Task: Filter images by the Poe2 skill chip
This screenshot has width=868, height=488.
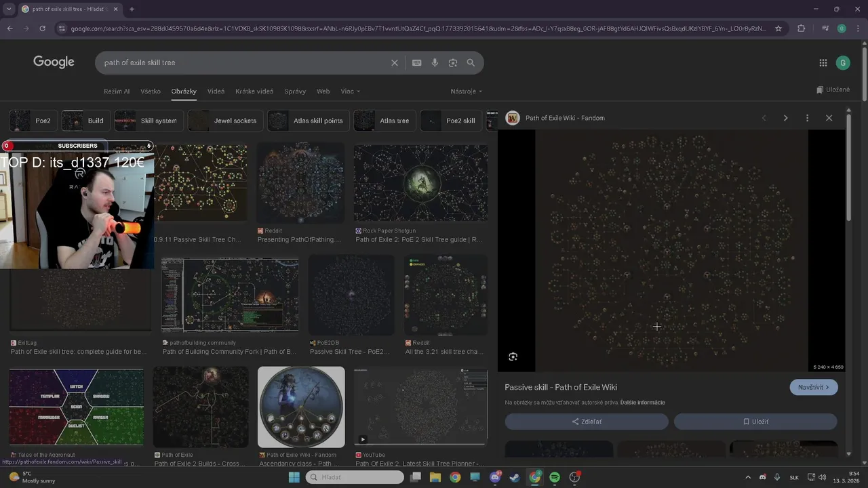Action: [451, 121]
